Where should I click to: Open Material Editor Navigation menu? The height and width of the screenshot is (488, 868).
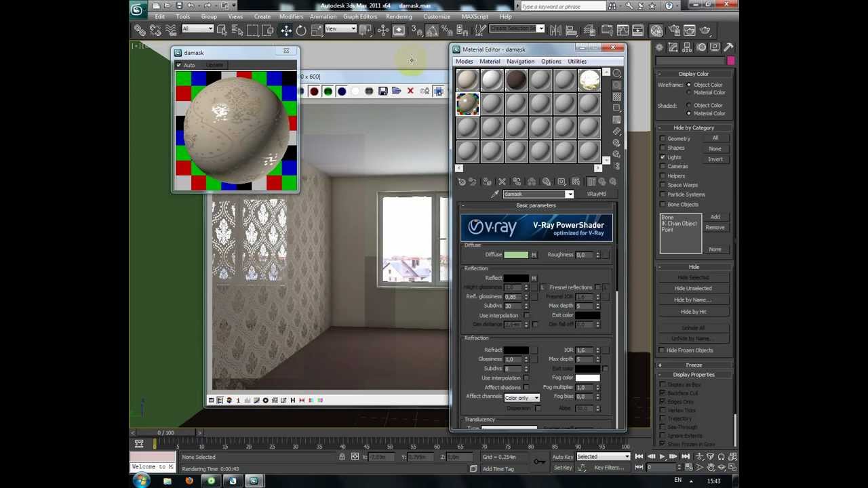coord(521,61)
